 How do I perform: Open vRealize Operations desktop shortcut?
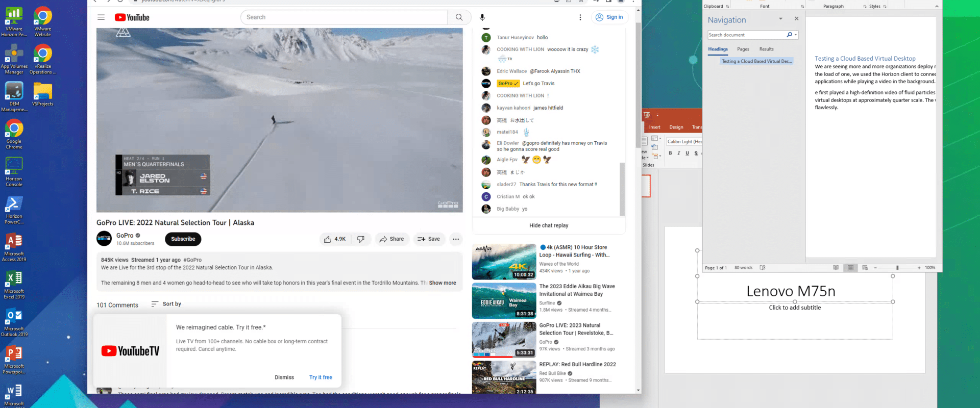coord(43,59)
